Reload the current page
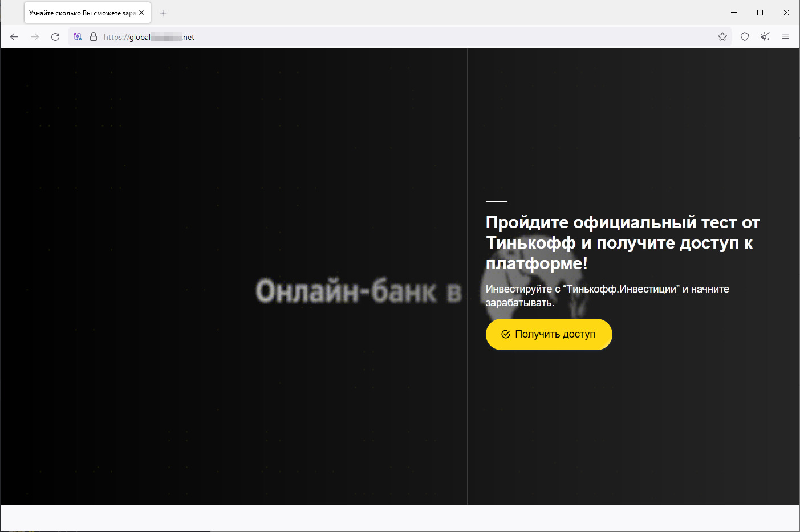 pos(55,36)
